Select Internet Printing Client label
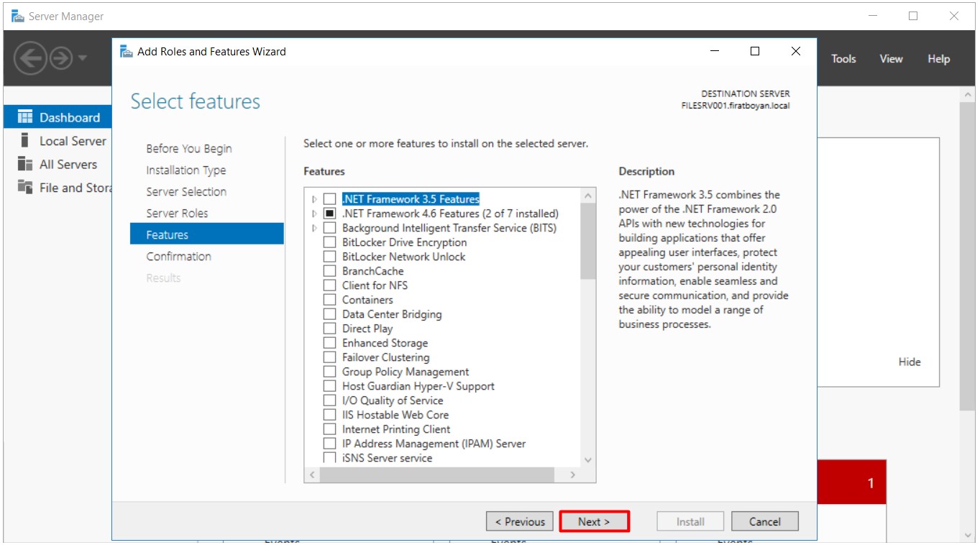 click(x=396, y=429)
